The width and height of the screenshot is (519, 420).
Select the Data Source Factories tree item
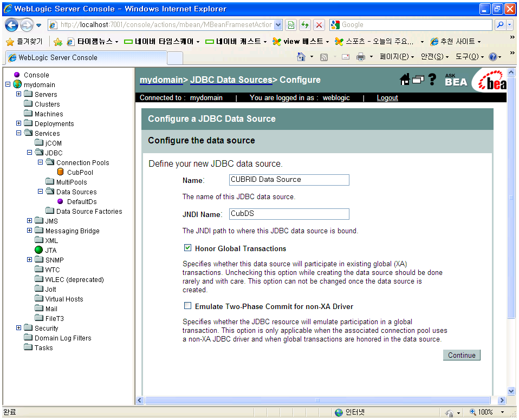[89, 211]
